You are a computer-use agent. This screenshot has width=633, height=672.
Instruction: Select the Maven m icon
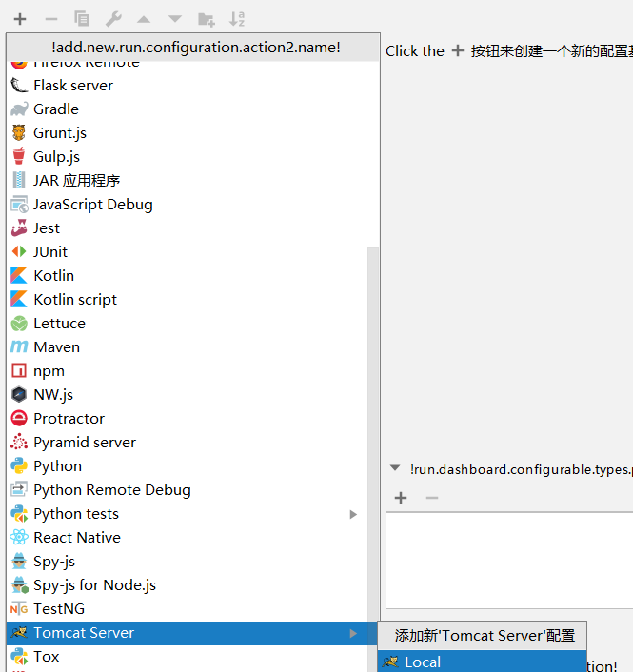(19, 346)
